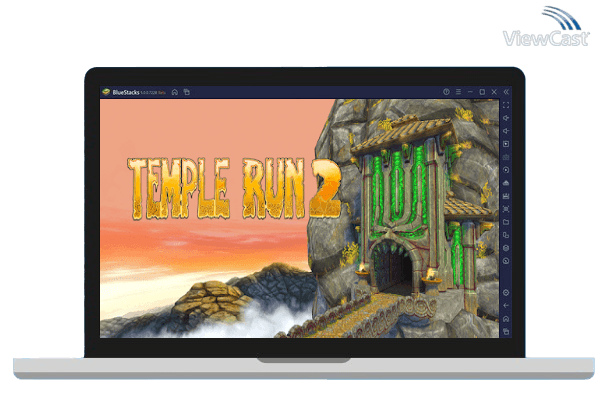Image resolution: width=602 pixels, height=414 pixels.
Task: Click the volume down speaker icon
Action: [506, 131]
